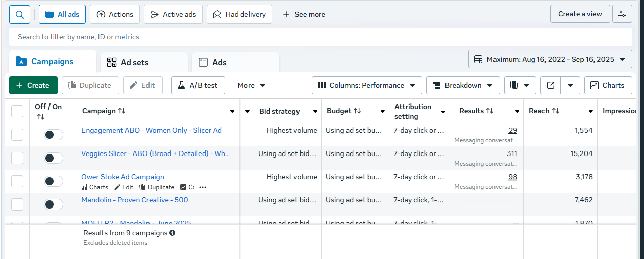Check the select-all campaigns checkbox
The height and width of the screenshot is (259, 644).
point(17,111)
